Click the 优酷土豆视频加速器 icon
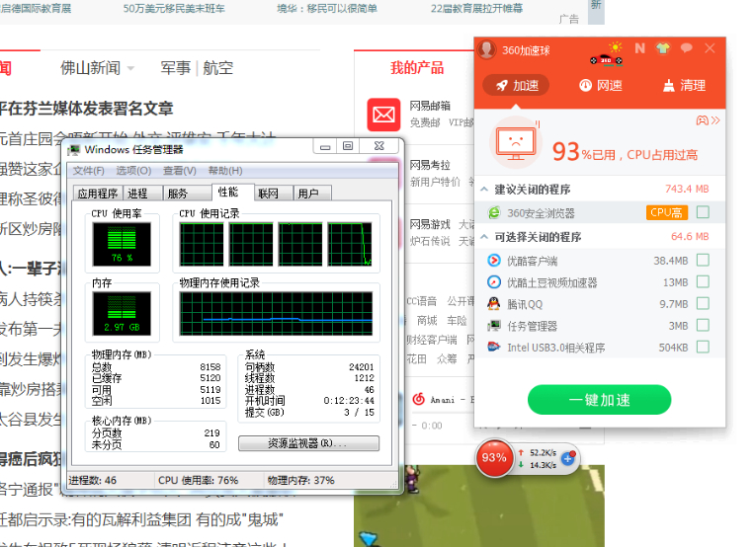Screen dimensions: 756x547 click(x=494, y=281)
